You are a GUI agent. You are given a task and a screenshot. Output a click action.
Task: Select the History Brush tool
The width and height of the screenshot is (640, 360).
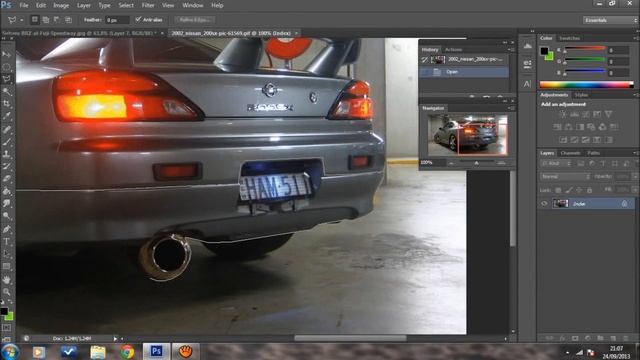coord(7,166)
